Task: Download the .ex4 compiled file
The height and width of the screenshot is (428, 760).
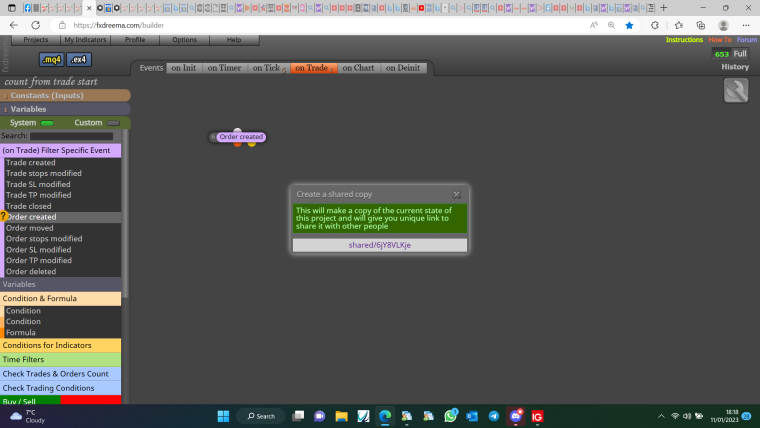Action: click(79, 60)
